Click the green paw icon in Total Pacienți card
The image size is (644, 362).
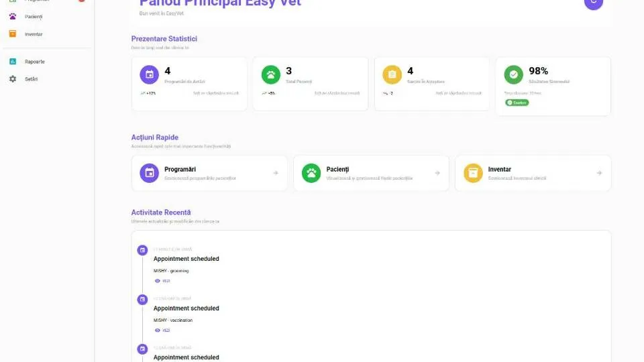point(270,74)
